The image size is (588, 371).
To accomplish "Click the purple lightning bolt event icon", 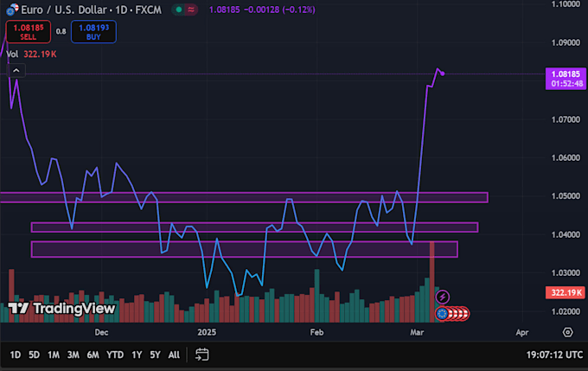I will (x=443, y=297).
